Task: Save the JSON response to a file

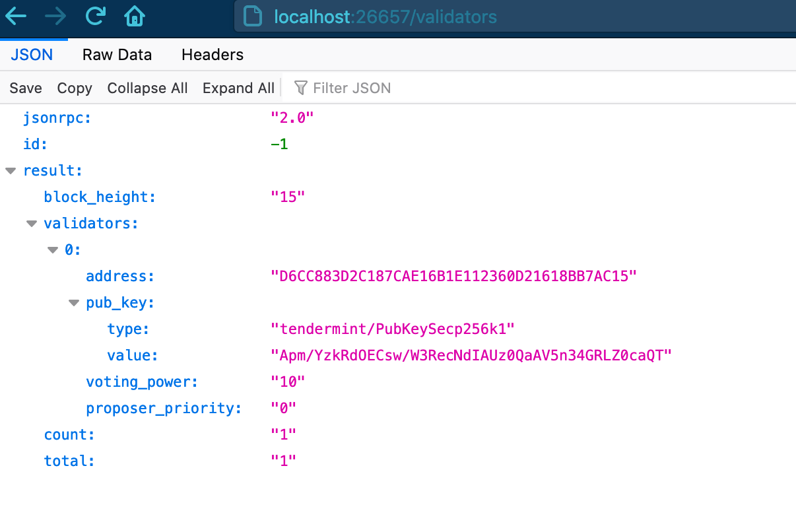Action: [x=25, y=88]
